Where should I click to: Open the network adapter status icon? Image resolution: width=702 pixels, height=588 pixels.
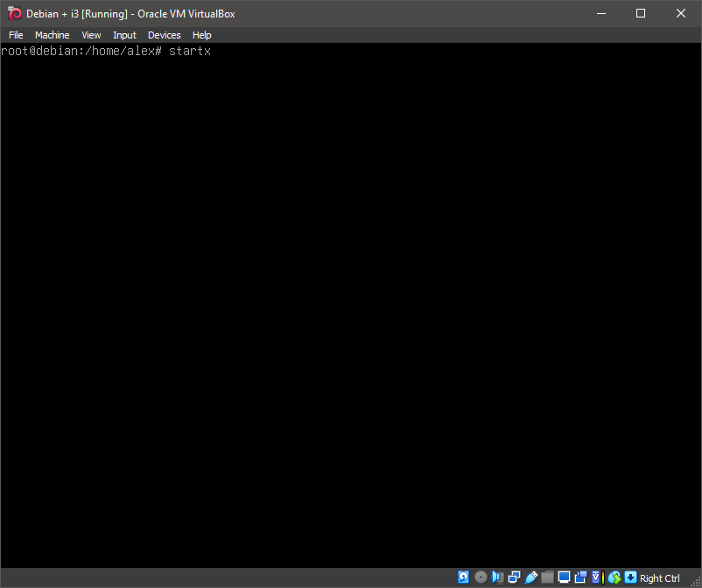(514, 577)
